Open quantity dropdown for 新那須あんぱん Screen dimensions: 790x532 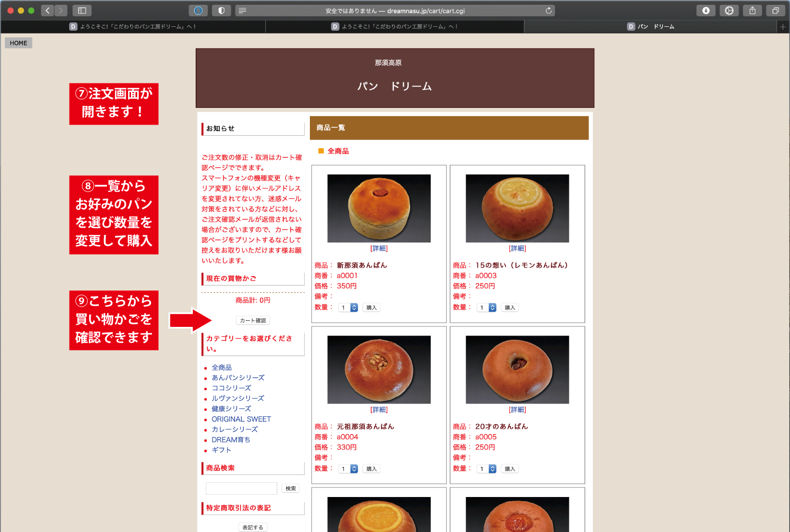pyautogui.click(x=349, y=308)
